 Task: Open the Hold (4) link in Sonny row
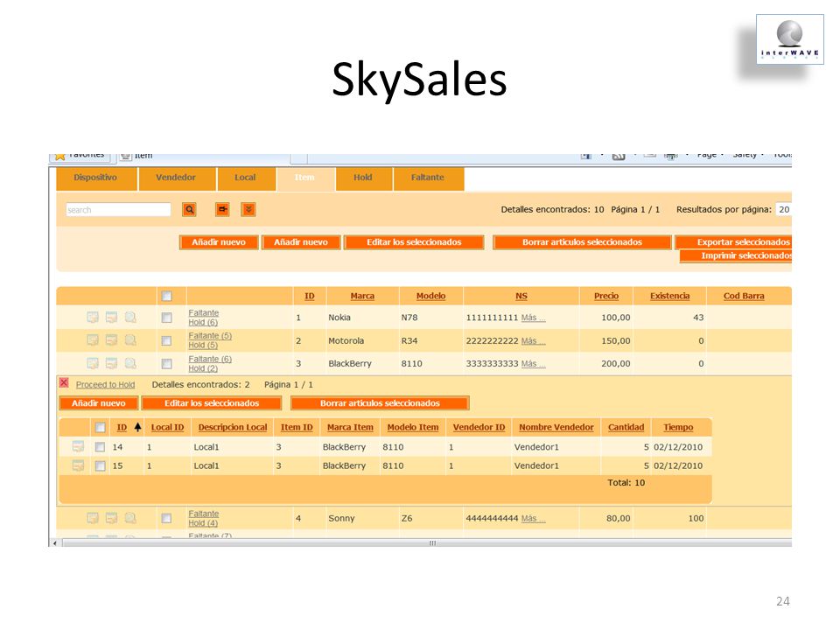point(202,523)
